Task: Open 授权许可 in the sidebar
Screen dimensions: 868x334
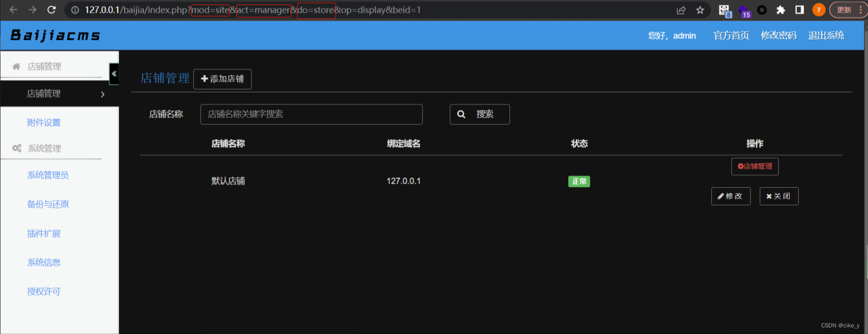Action: (44, 291)
